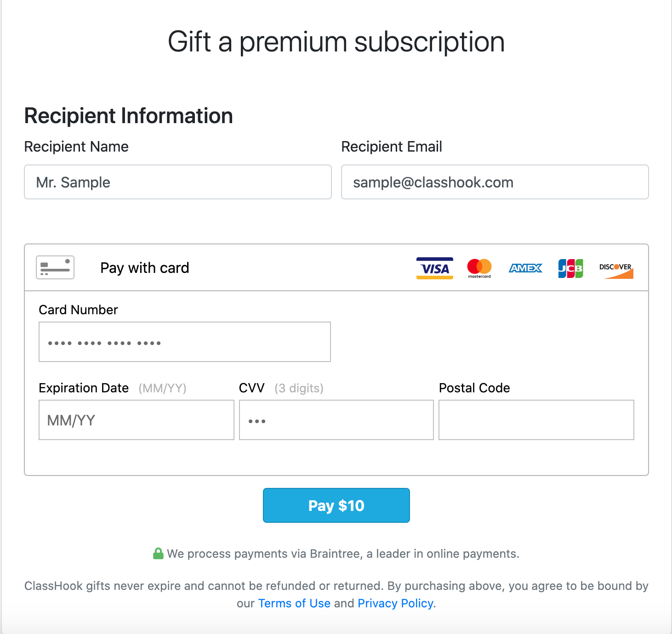Click the Recipient Information section heading
The width and height of the screenshot is (672, 634).
[x=129, y=116]
